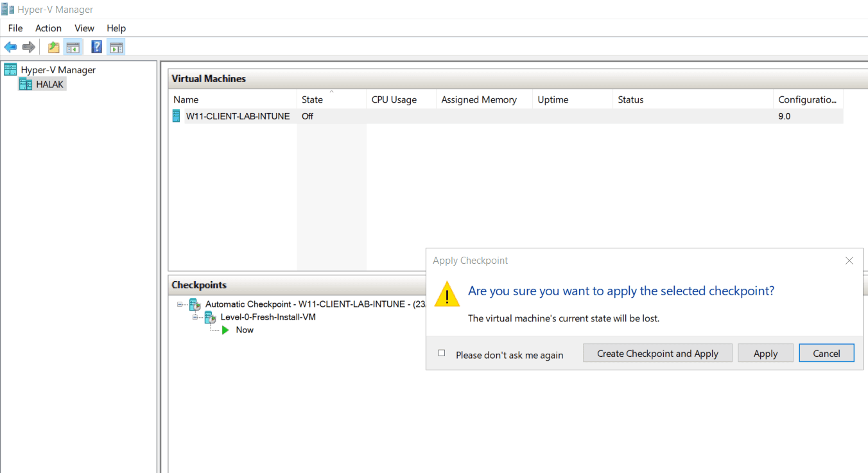Screen dimensions: 868x473
Task: Toggle the Show/Hide Console Tree icon
Action: coord(73,47)
